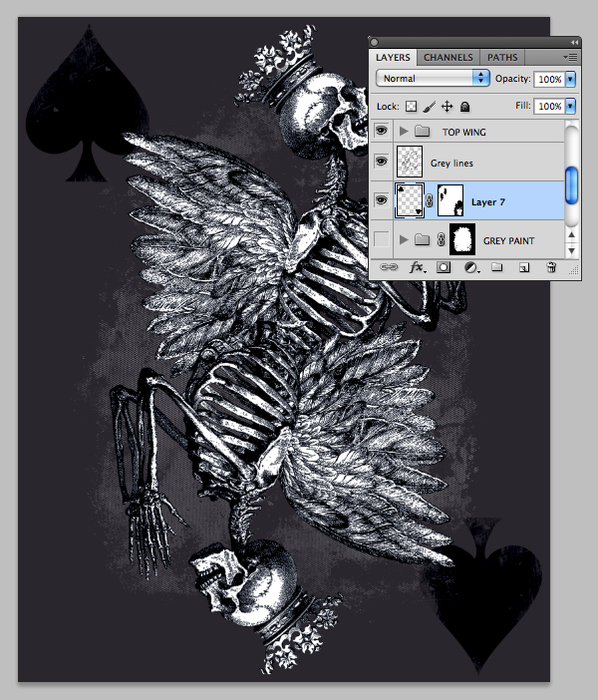Image resolution: width=598 pixels, height=700 pixels.
Task: Toggle Lock transparent pixels
Action: [x=411, y=107]
